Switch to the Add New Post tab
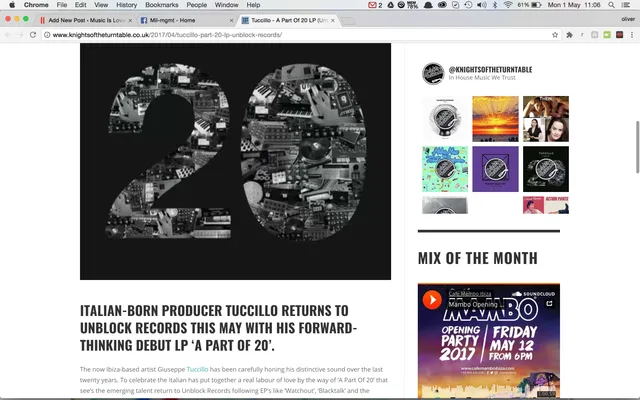This screenshot has width=640, height=400. [x=86, y=20]
